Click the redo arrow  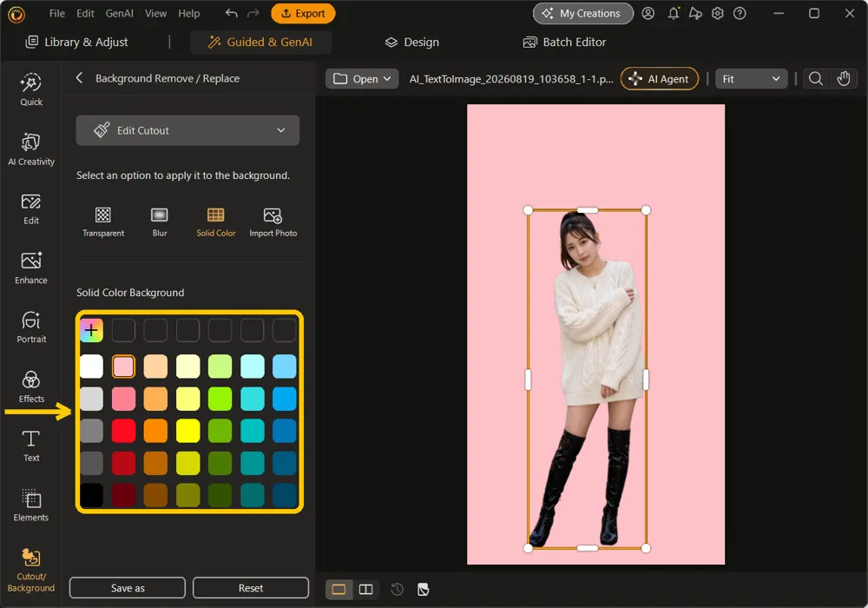coord(253,13)
